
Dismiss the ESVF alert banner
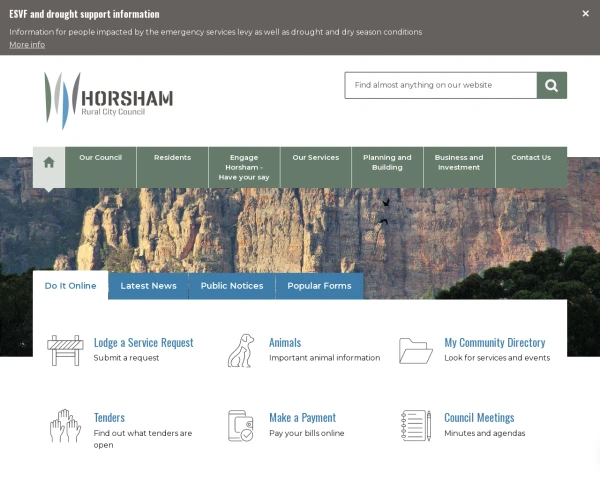[586, 14]
